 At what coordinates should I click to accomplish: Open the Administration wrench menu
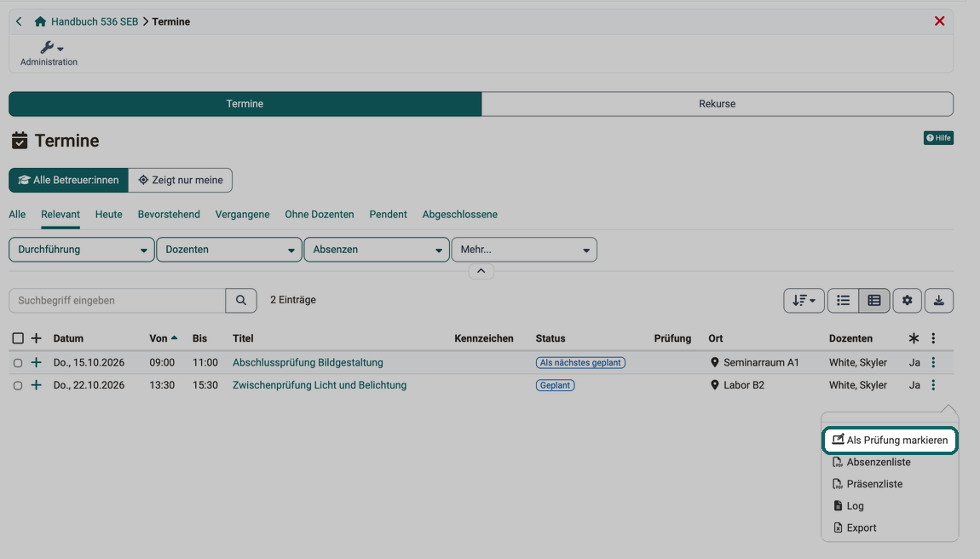click(x=49, y=53)
